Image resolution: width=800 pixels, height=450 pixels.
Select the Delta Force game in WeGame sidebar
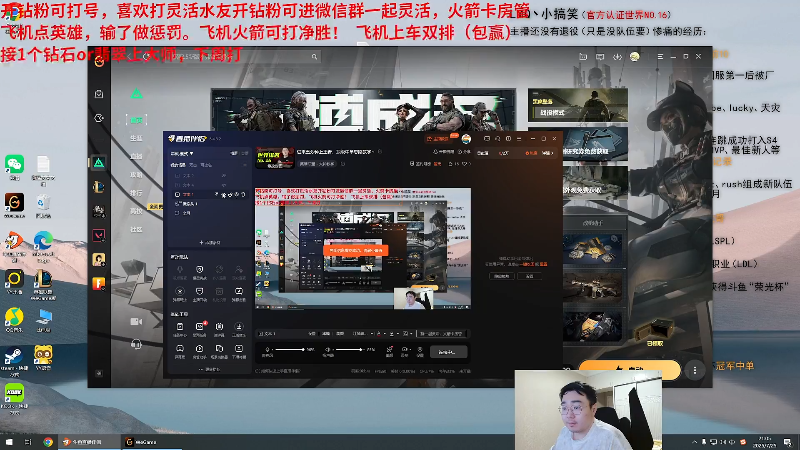(99, 163)
